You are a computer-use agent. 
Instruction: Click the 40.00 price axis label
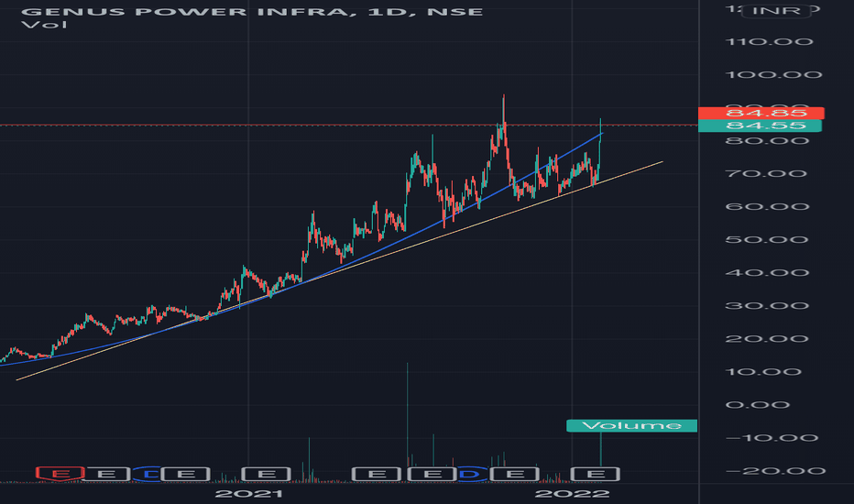click(767, 272)
